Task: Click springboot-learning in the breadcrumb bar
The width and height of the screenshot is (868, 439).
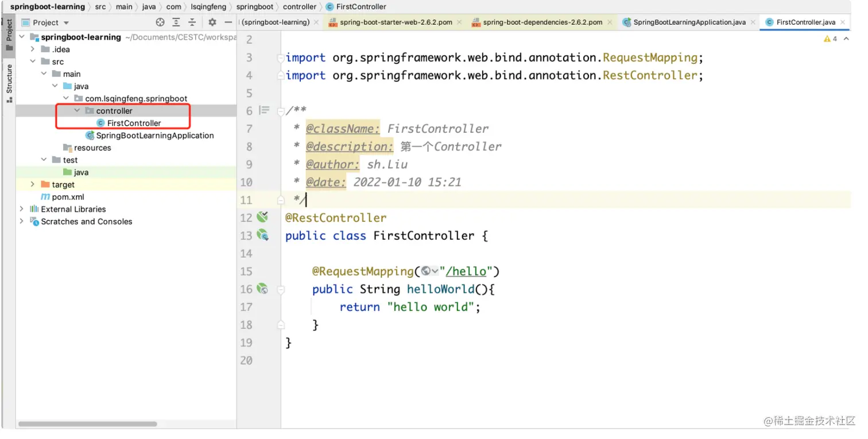Action: pos(48,7)
